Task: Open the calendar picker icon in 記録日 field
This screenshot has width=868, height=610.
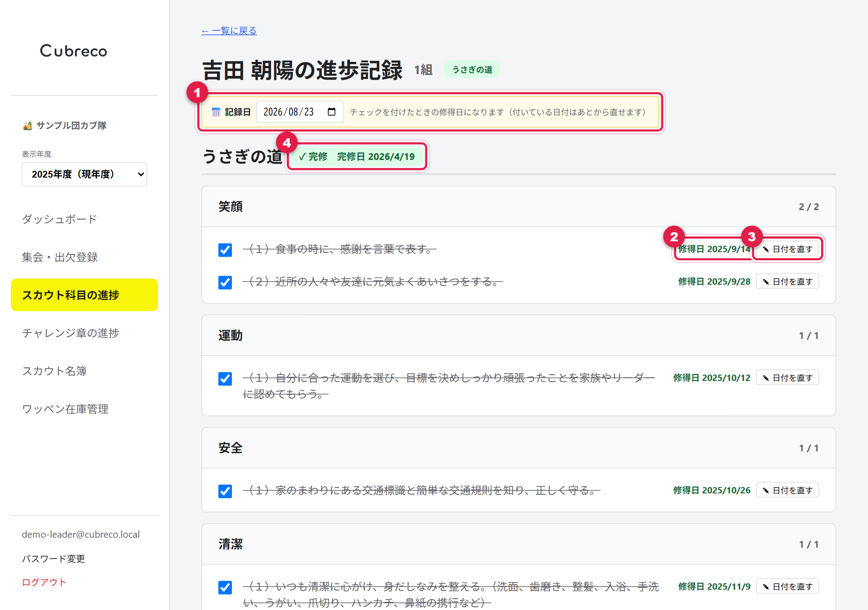Action: click(x=331, y=112)
